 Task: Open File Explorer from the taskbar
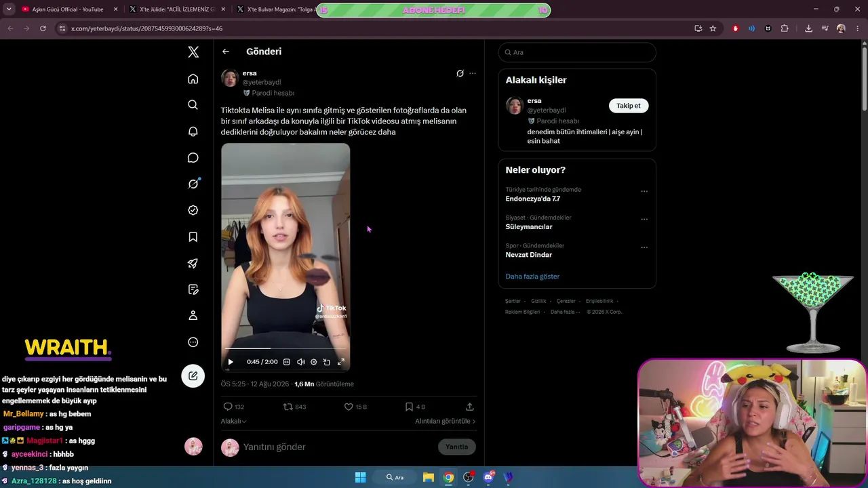(x=429, y=477)
